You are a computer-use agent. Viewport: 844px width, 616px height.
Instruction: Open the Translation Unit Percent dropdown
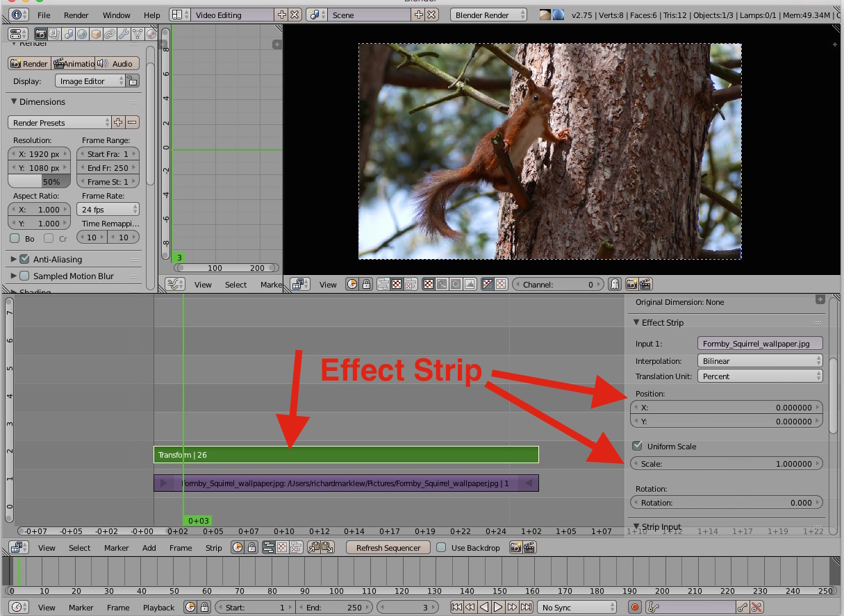[760, 376]
